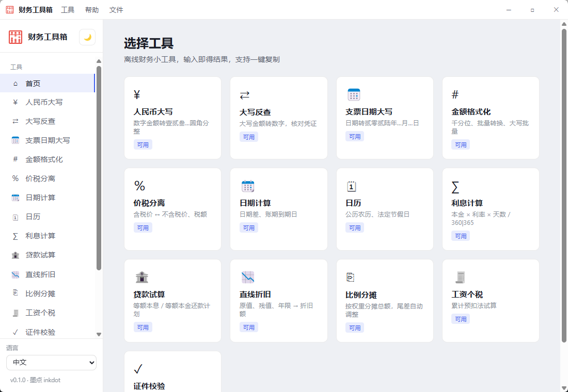Click the 选择工具 heading

[149, 43]
